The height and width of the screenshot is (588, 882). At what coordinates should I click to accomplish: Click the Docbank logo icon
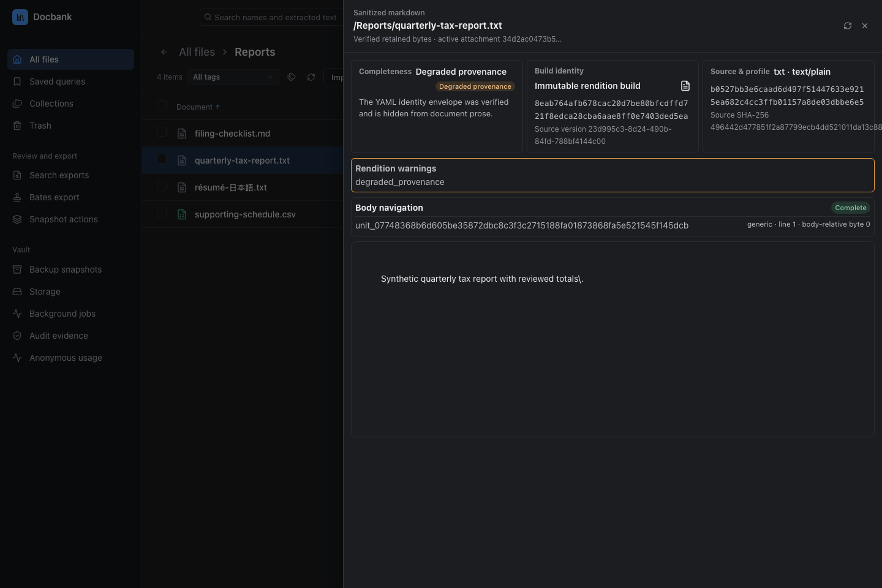[20, 17]
